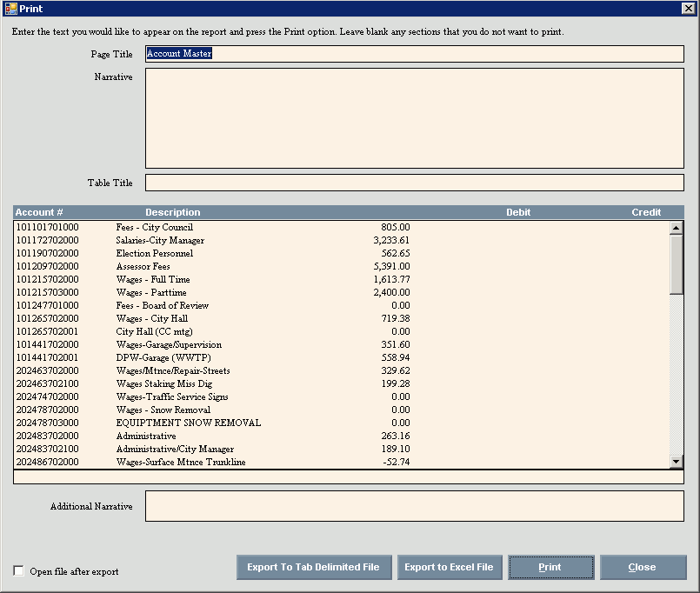
Task: Focus the Table Title input field
Action: tap(414, 183)
